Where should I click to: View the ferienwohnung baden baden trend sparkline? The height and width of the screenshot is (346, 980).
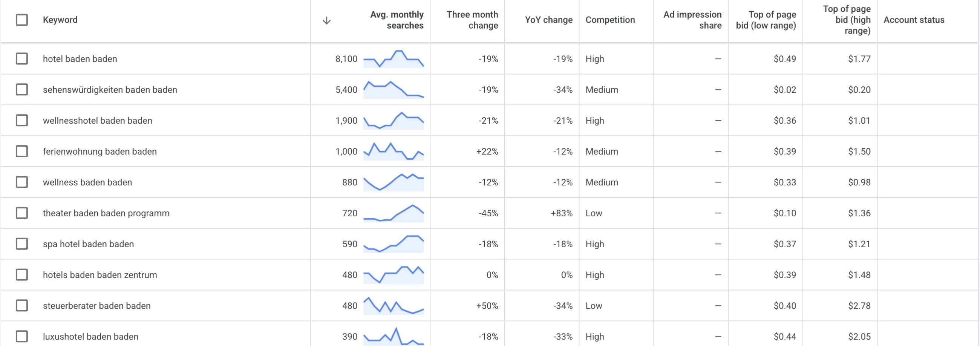pyautogui.click(x=394, y=151)
